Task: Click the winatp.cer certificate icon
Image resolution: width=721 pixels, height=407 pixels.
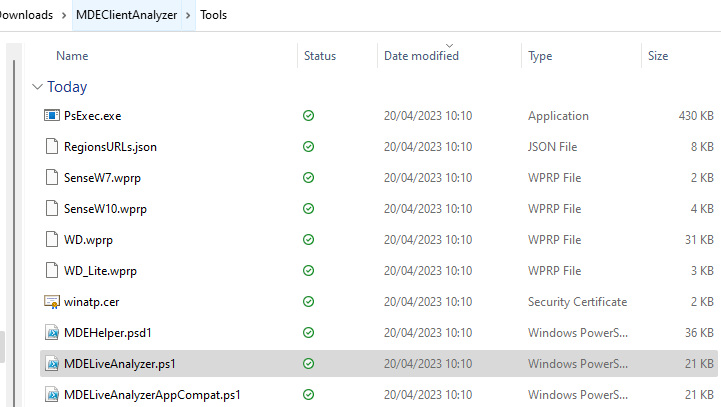Action: [x=52, y=301]
